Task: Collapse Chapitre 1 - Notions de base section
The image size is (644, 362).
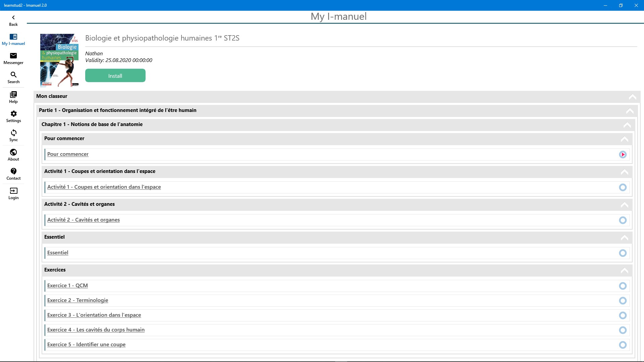Action: (627, 125)
